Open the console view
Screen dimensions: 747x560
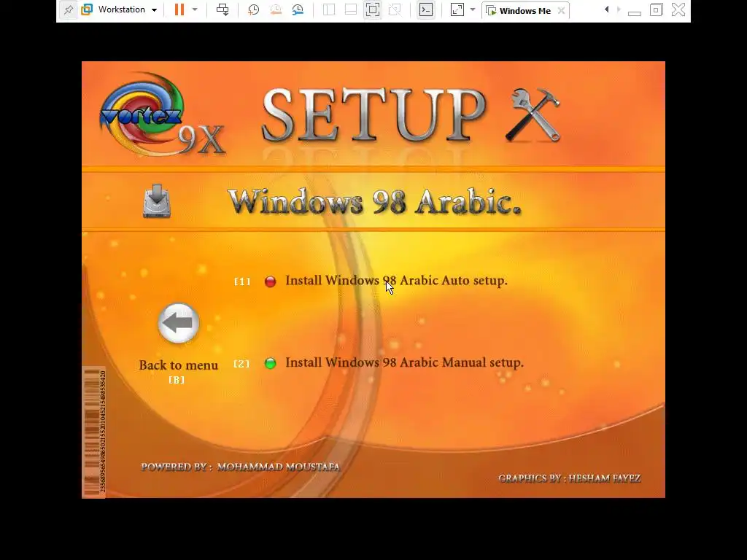pos(426,9)
